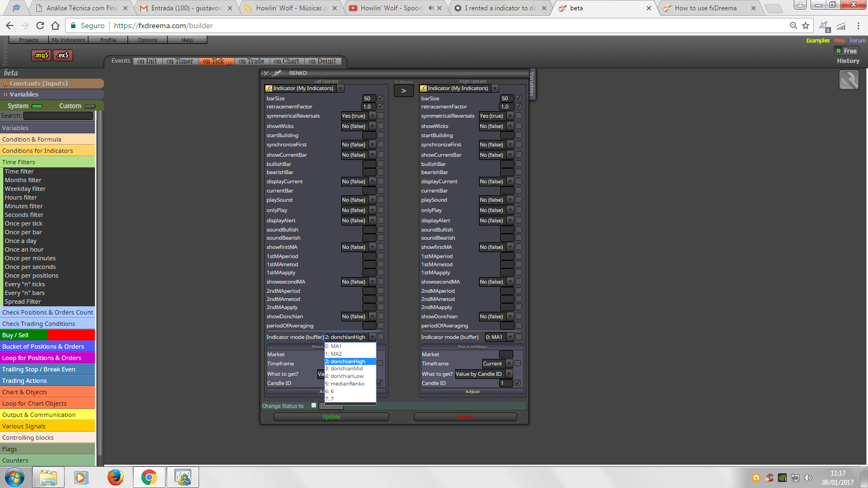Open Chrome from the taskbar

tap(149, 477)
